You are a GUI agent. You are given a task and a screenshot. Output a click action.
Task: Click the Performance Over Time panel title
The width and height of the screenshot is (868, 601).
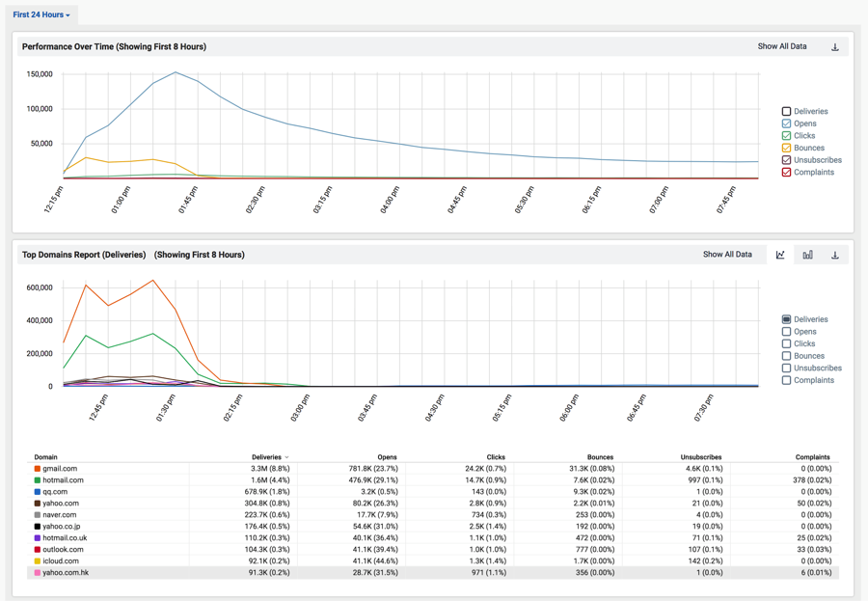click(x=114, y=47)
